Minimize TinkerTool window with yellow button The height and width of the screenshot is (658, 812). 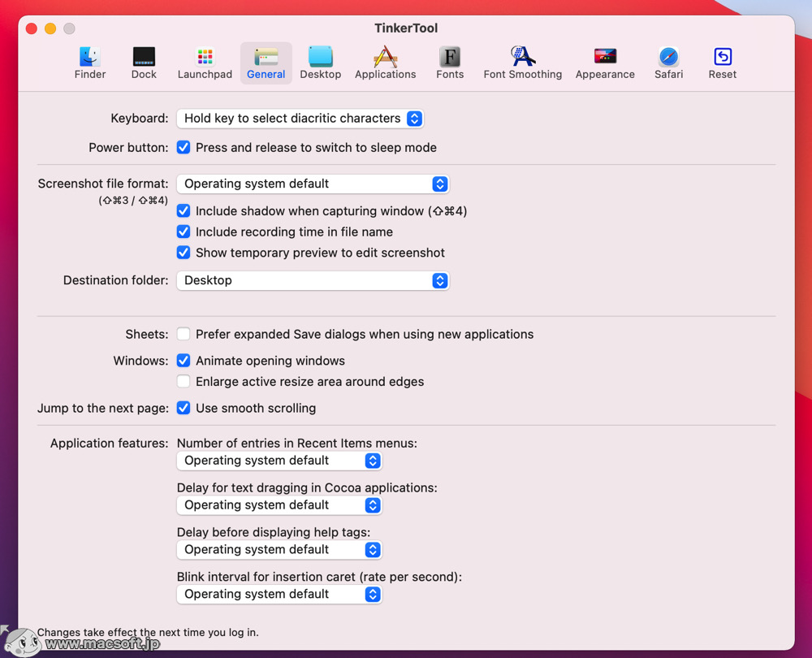click(50, 28)
